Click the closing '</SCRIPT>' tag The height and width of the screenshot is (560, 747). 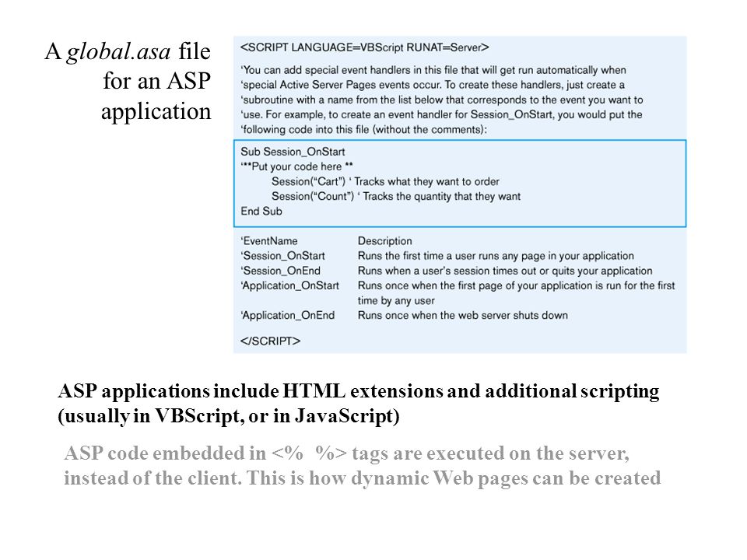(x=270, y=341)
